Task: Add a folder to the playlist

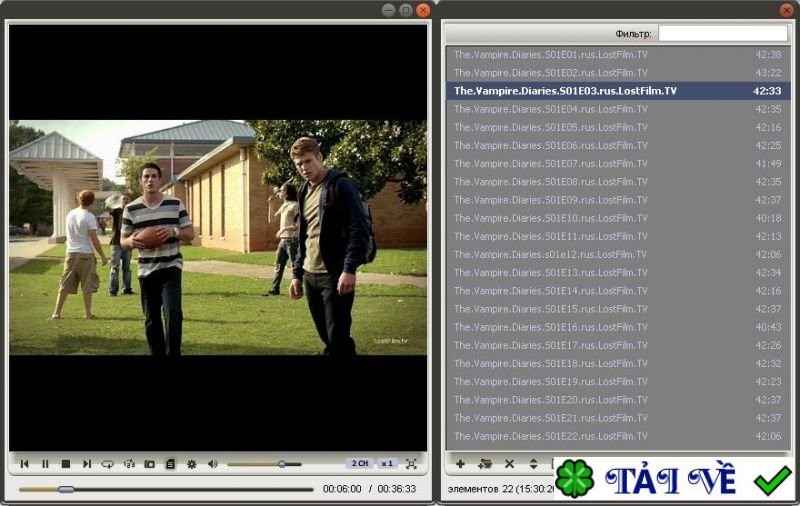Action: tap(485, 464)
